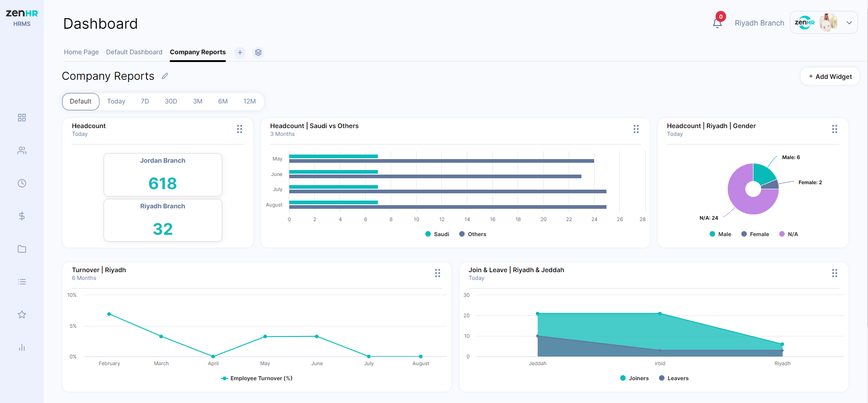Open options menu for Riyadh Gender widget
The width and height of the screenshot is (868, 403).
(835, 129)
